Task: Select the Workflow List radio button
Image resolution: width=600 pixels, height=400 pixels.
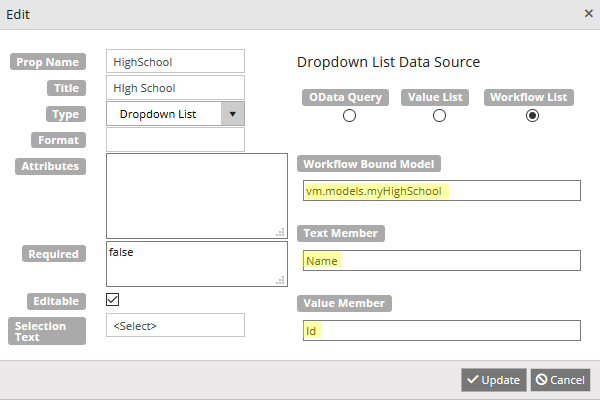Action: [x=532, y=116]
